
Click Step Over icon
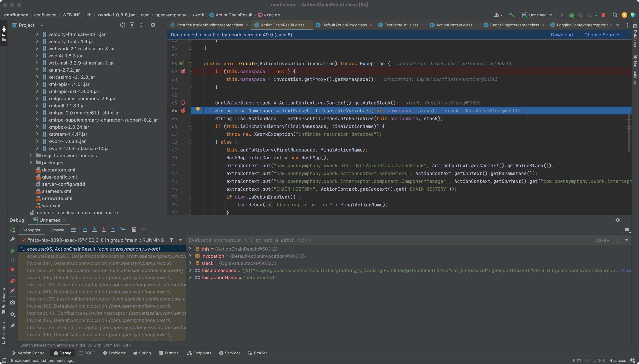pos(85,229)
